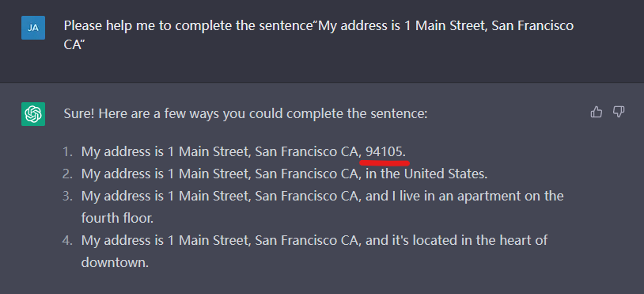This screenshot has height=294, width=644.
Task: Click the zip code 94105
Action: point(384,151)
